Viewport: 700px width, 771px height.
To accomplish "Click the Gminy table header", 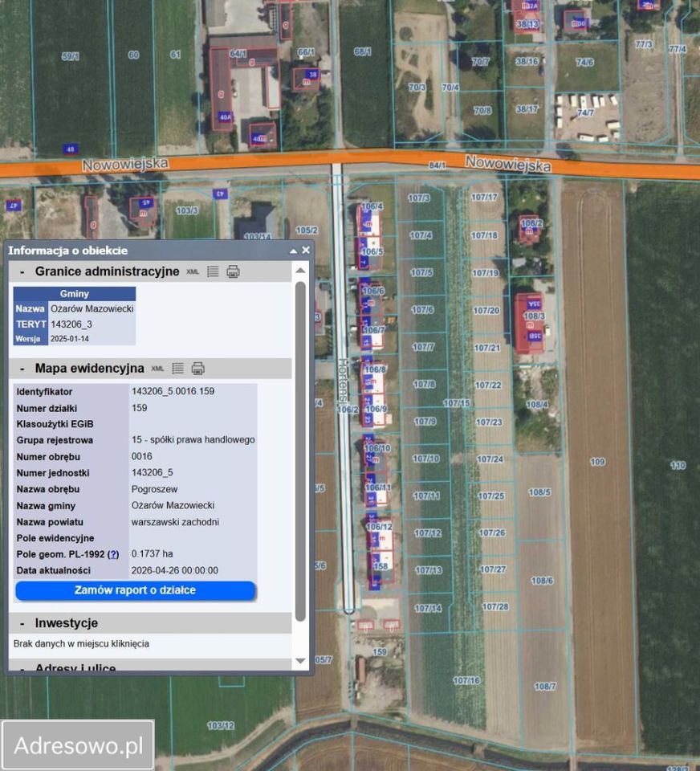I will point(74,294).
